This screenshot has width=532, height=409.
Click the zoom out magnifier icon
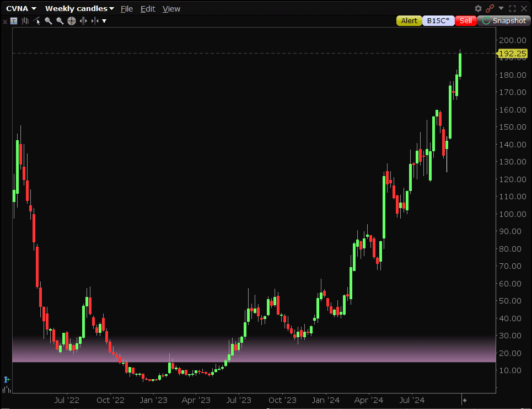pyautogui.click(x=60, y=21)
